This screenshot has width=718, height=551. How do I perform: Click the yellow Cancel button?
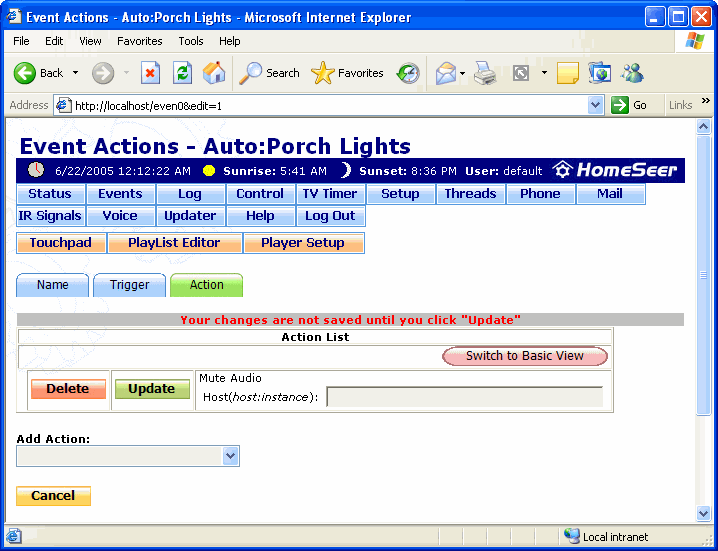point(53,496)
